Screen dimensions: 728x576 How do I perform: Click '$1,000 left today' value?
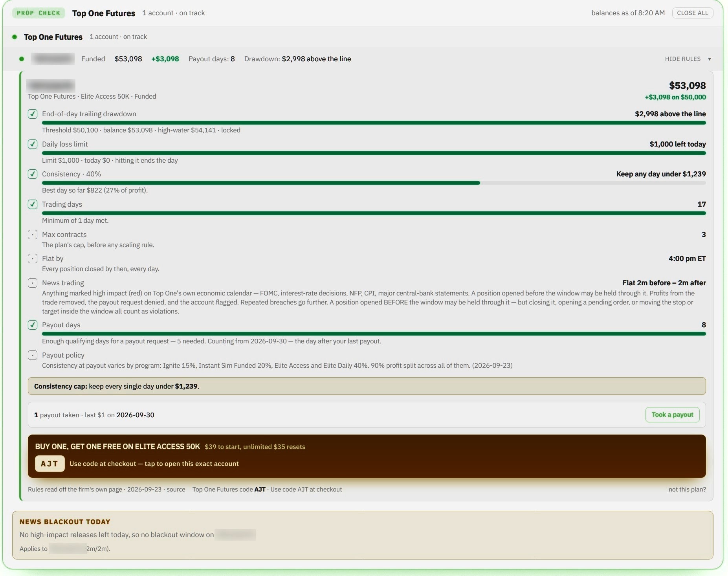[678, 144]
